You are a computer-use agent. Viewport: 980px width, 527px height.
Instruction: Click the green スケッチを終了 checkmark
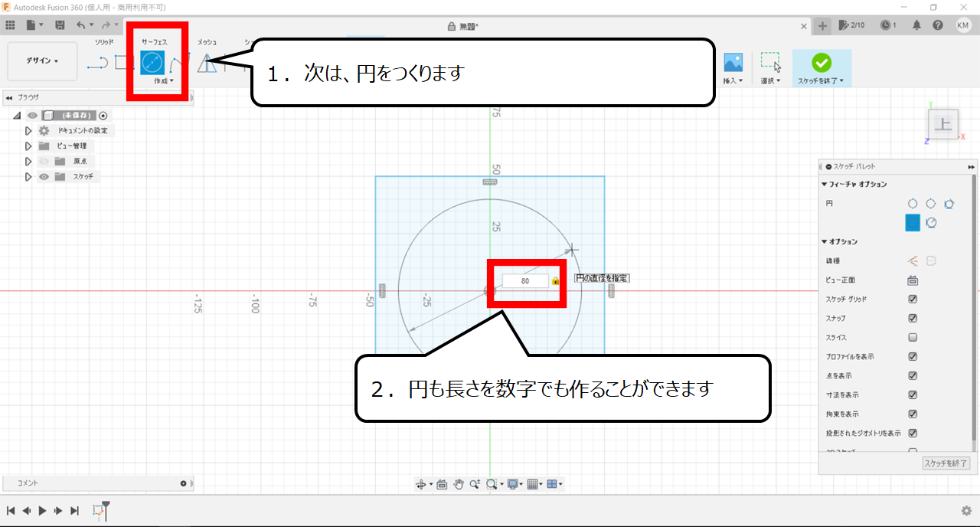[822, 63]
